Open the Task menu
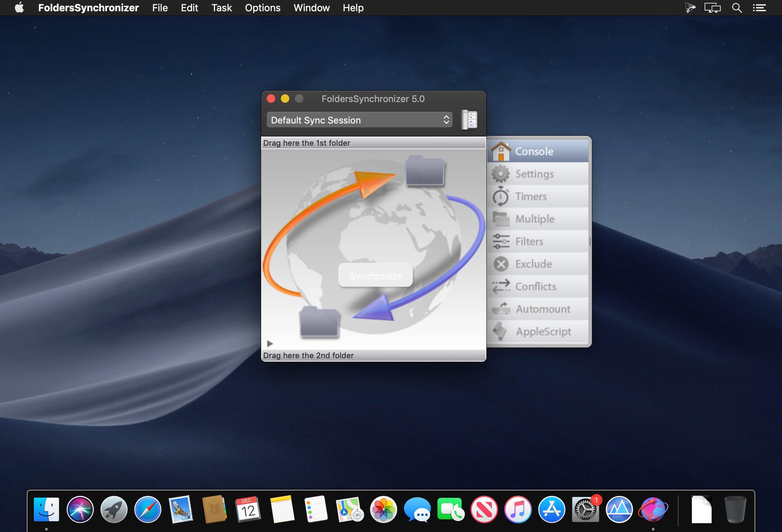The height and width of the screenshot is (532, 782). [x=221, y=8]
